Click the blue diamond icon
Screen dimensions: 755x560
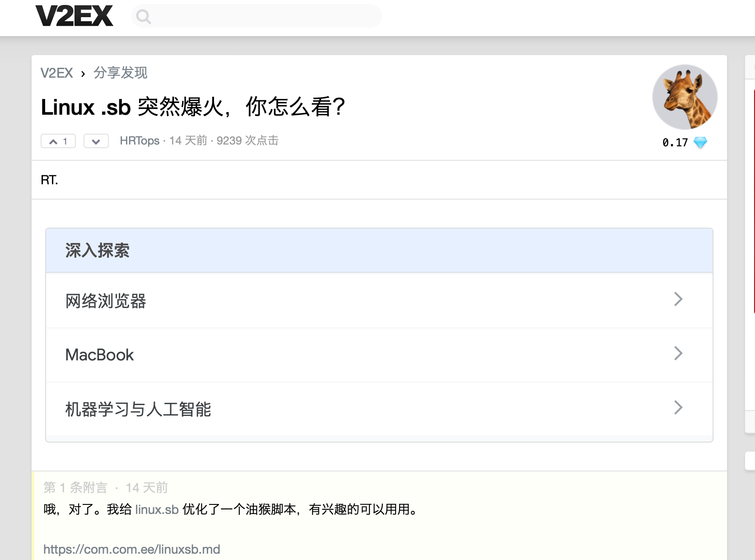tap(700, 143)
